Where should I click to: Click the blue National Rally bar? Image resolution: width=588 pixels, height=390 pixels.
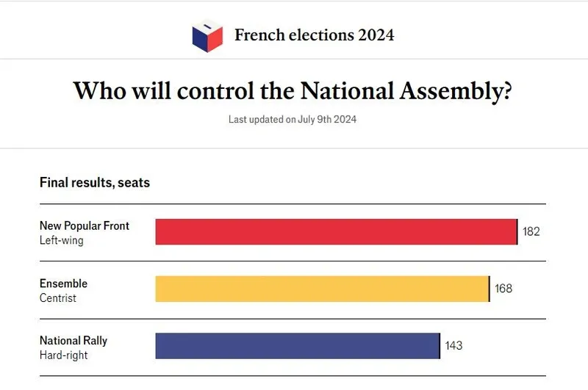pos(297,346)
